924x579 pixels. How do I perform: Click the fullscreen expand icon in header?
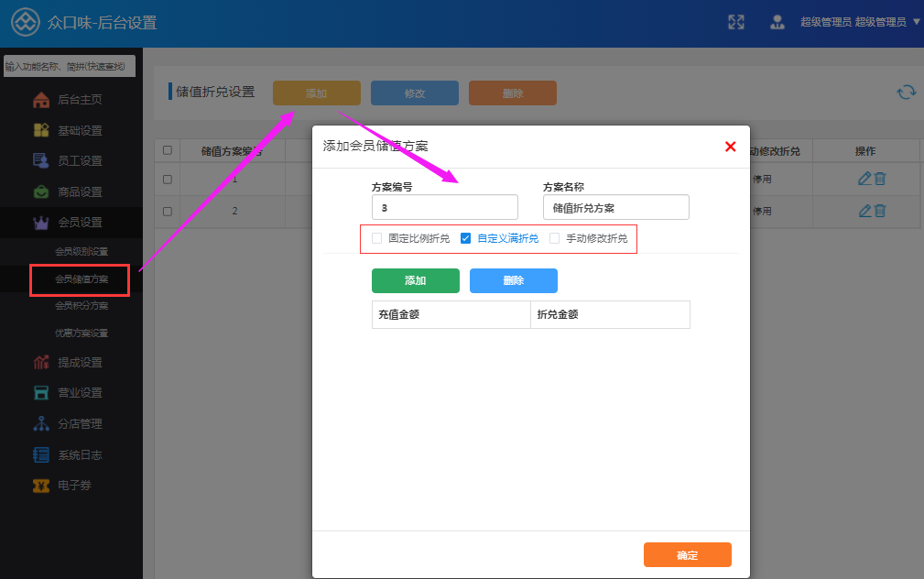click(x=735, y=22)
